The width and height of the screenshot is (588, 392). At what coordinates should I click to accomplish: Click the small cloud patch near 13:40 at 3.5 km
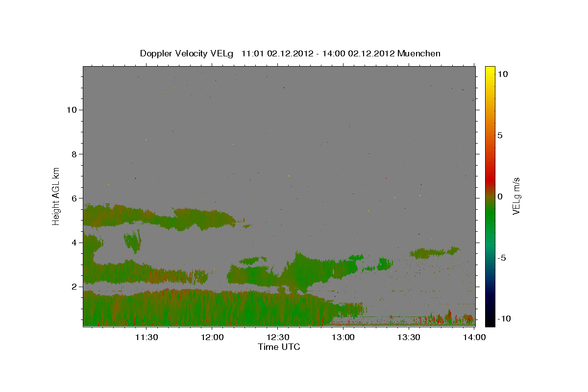pos(435,253)
